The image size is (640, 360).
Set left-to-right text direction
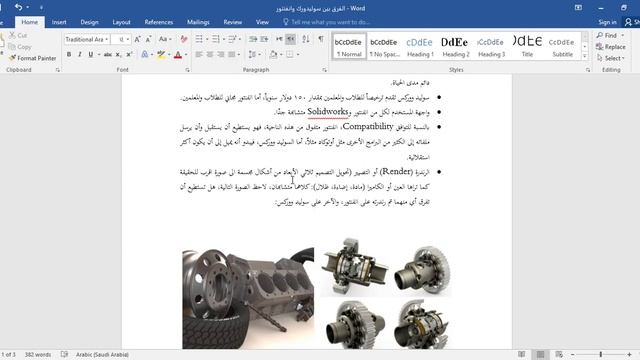click(x=279, y=39)
